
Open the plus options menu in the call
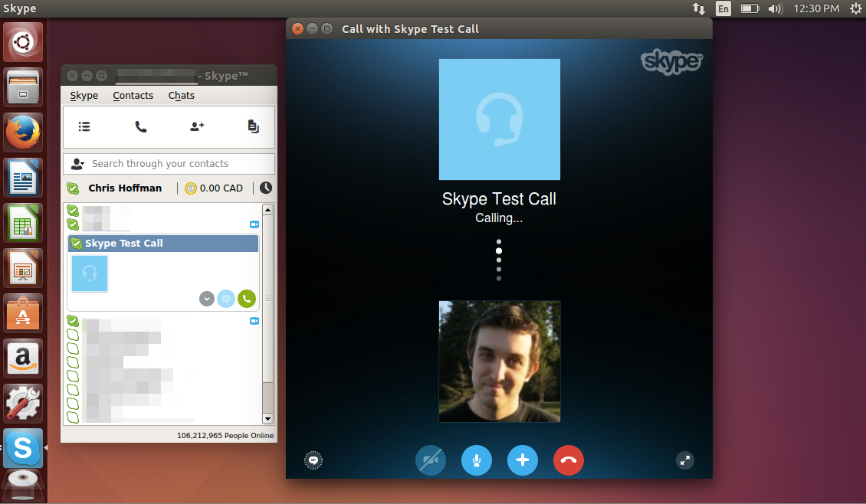pyautogui.click(x=522, y=460)
